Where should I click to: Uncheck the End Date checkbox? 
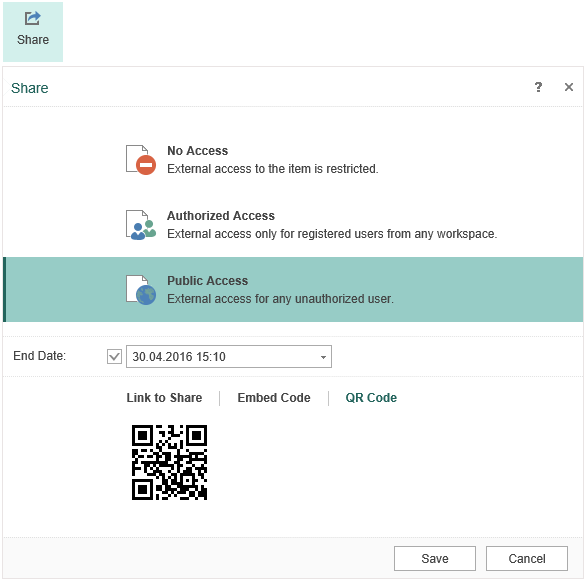point(114,356)
